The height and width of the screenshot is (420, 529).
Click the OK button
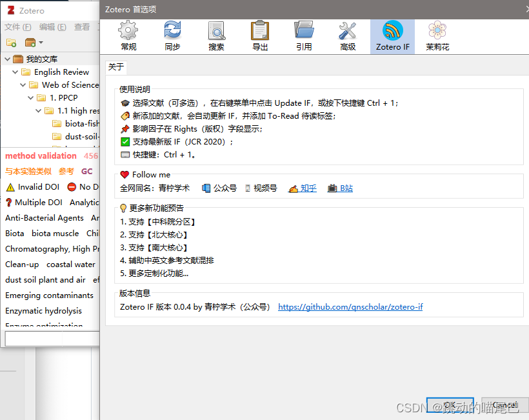click(x=450, y=405)
